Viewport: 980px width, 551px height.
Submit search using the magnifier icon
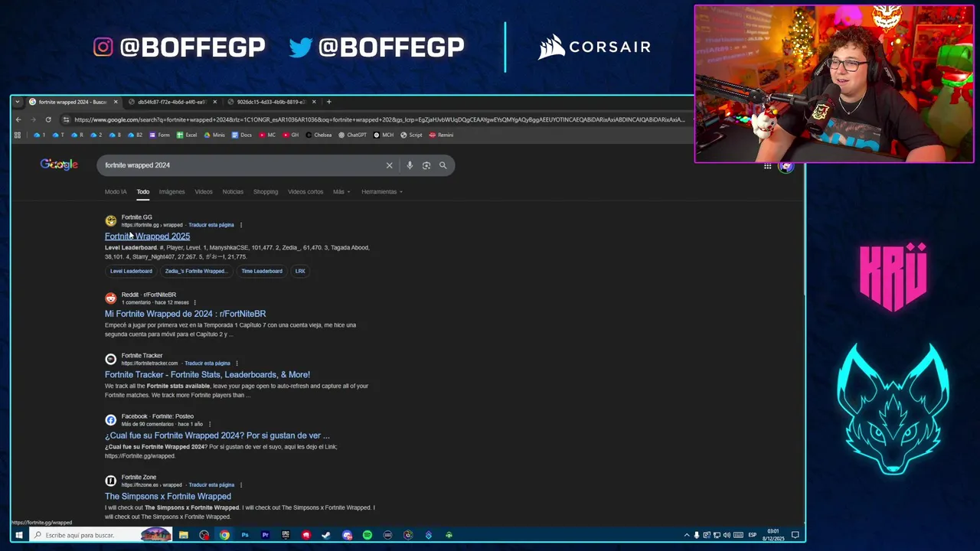443,165
